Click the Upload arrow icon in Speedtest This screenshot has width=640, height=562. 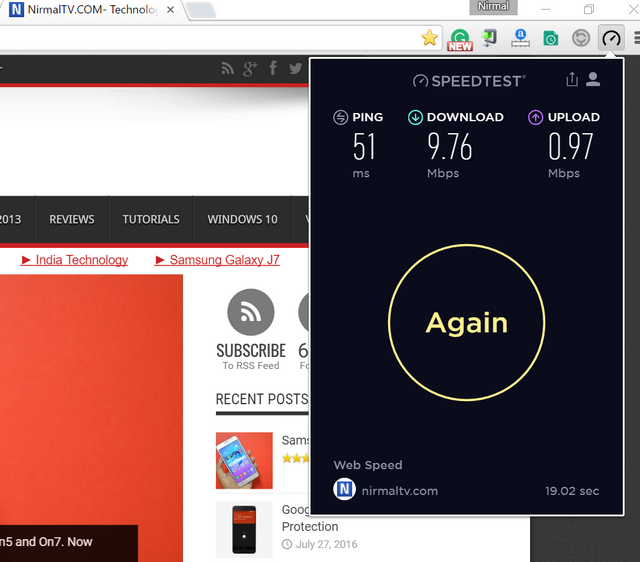point(536,118)
